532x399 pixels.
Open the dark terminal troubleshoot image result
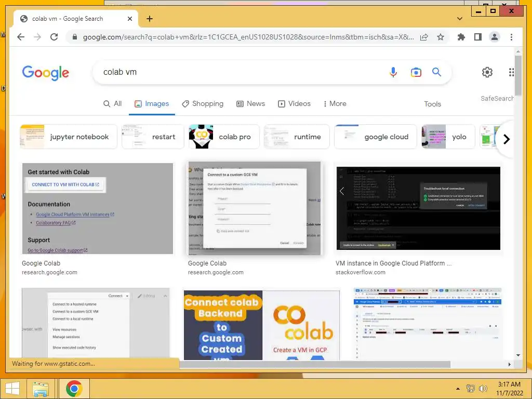[x=418, y=208]
